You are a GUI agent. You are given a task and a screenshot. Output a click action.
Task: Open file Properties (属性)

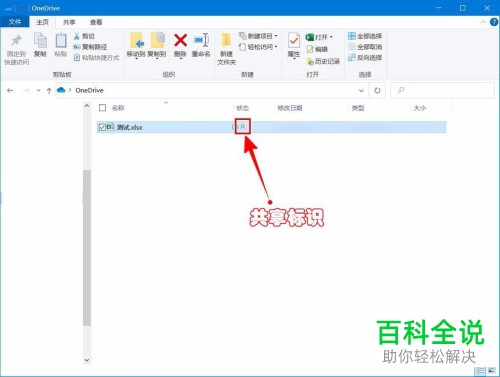(294, 46)
